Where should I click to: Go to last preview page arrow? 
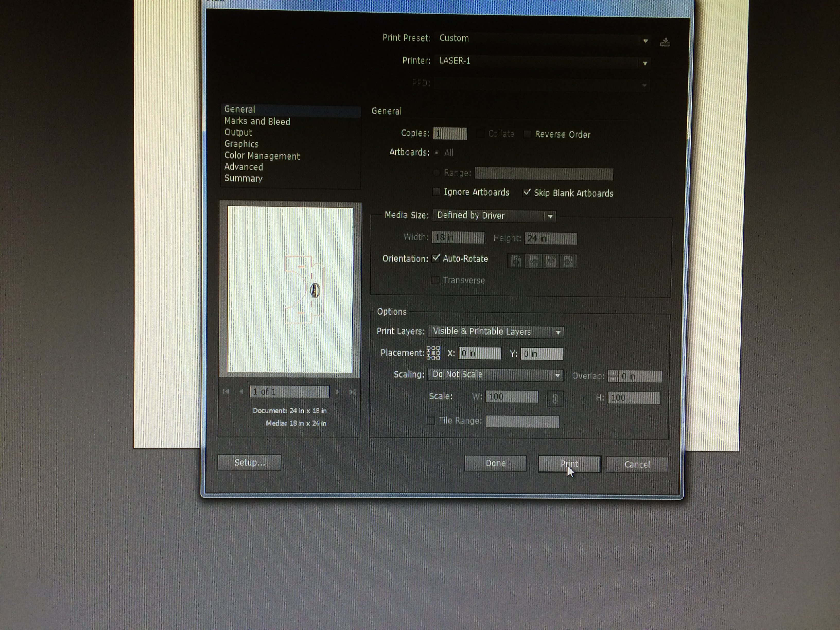352,392
